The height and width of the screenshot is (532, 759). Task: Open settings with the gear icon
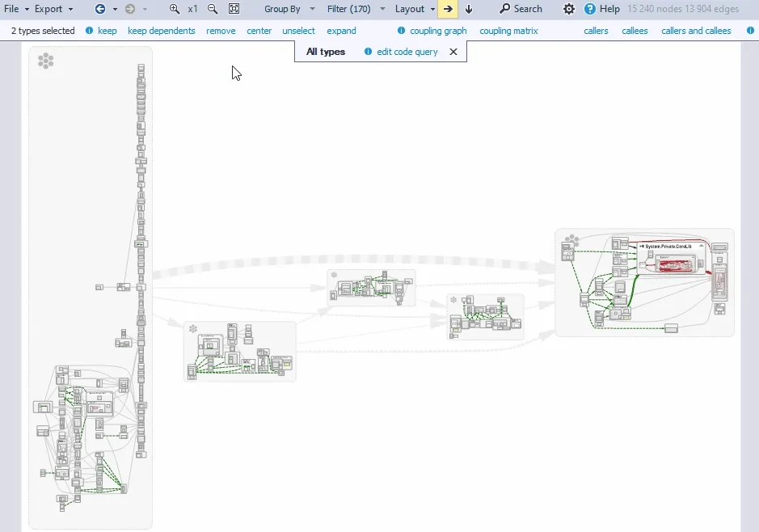569,9
